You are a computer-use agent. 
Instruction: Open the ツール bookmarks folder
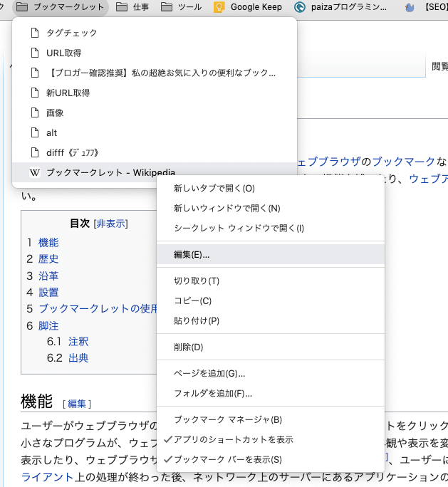pos(182,8)
